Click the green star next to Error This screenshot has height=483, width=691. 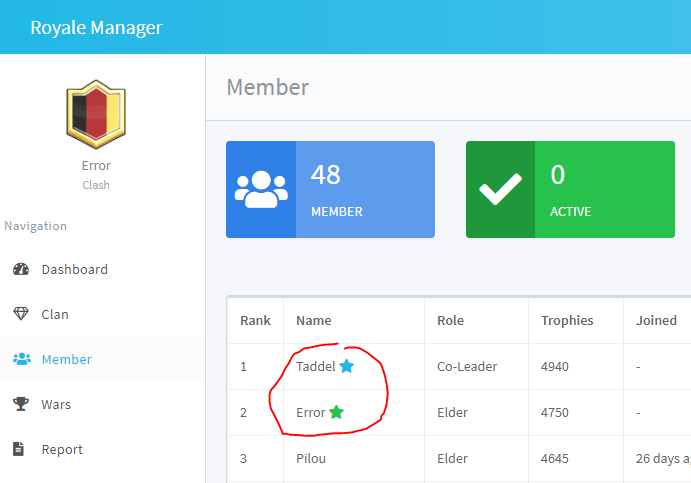(336, 412)
